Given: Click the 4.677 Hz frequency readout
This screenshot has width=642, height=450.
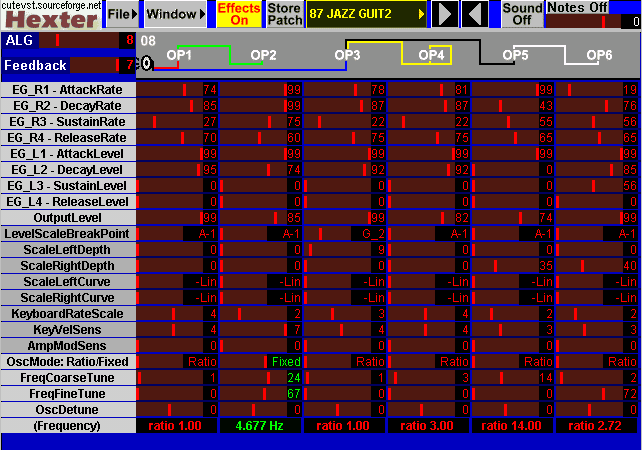Looking at the screenshot, I should click(x=260, y=425).
